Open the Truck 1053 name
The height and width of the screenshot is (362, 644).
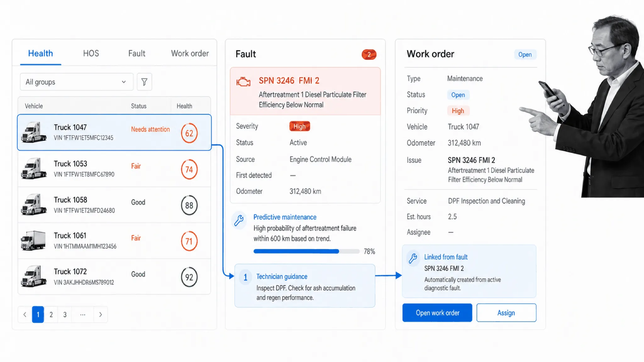[x=70, y=164]
